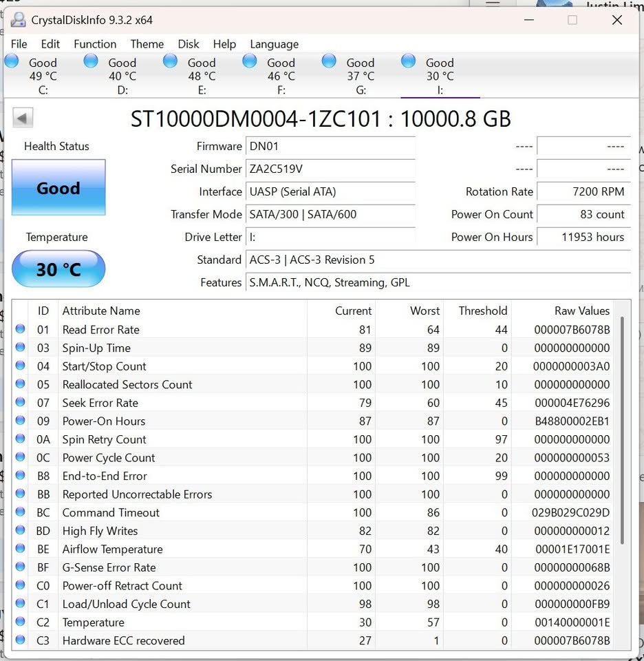Image resolution: width=644 pixels, height=661 pixels.
Task: Open the Theme menu
Action: 147,44
